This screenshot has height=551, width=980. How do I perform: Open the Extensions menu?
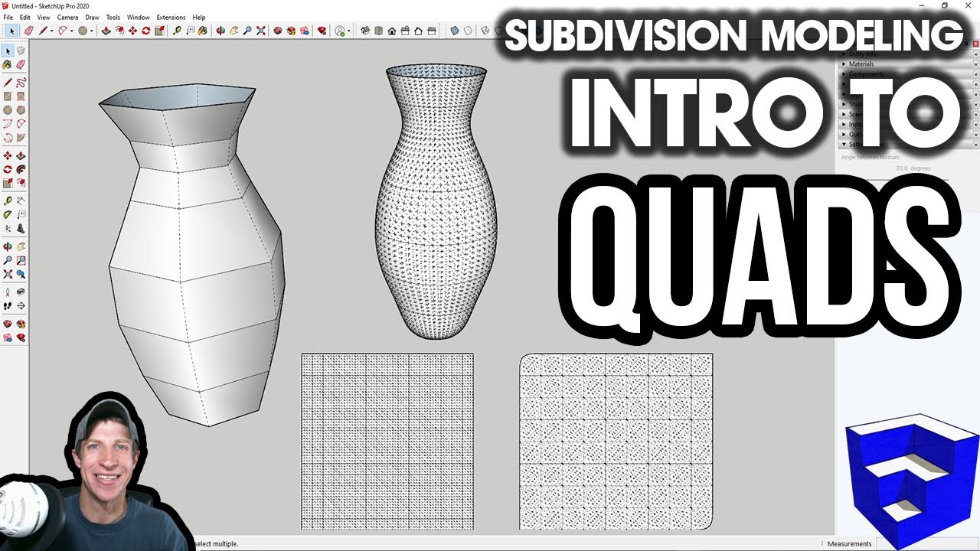pyautogui.click(x=171, y=17)
